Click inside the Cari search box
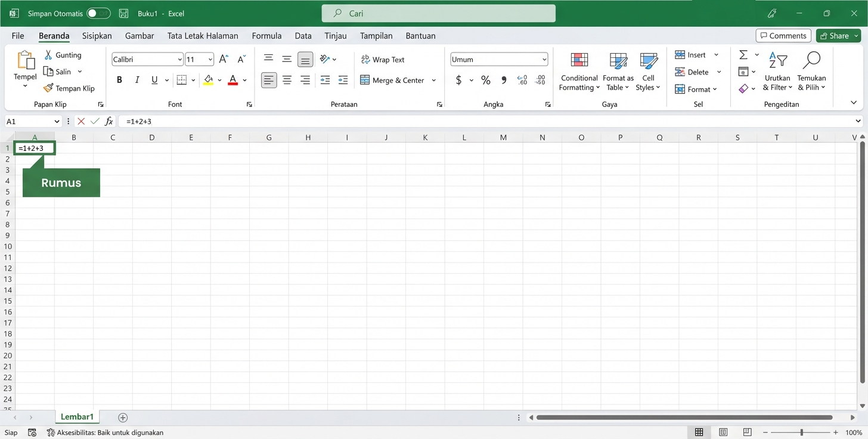Screen dimensions: 868x439 click(438, 13)
